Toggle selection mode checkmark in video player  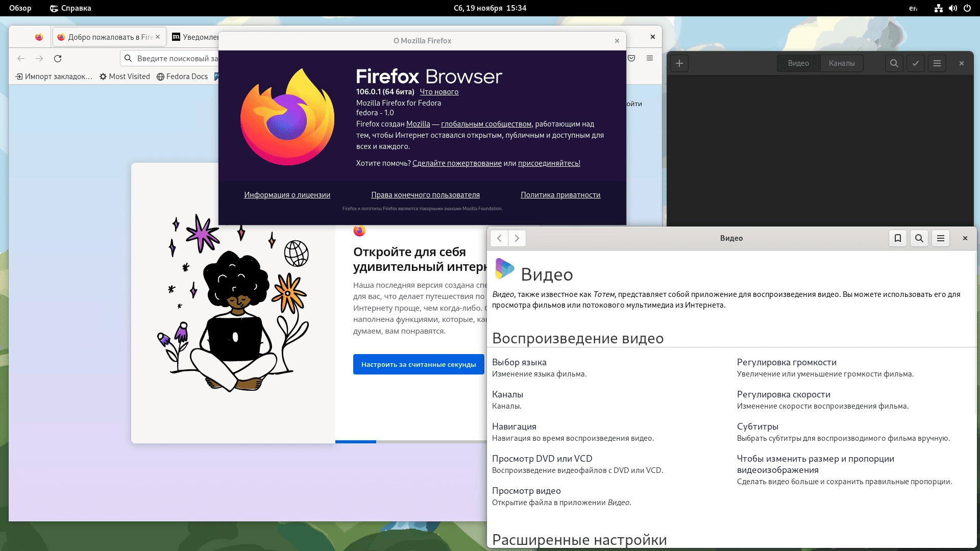click(x=916, y=63)
